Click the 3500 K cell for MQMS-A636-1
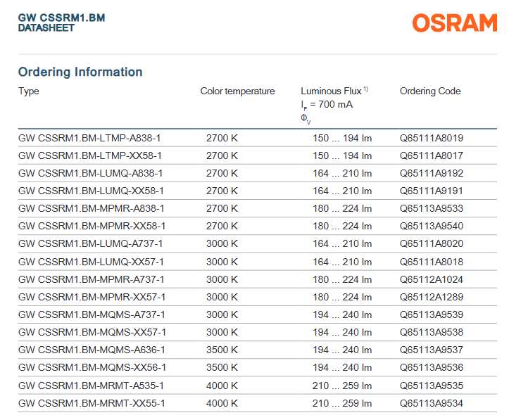 [x=222, y=350]
